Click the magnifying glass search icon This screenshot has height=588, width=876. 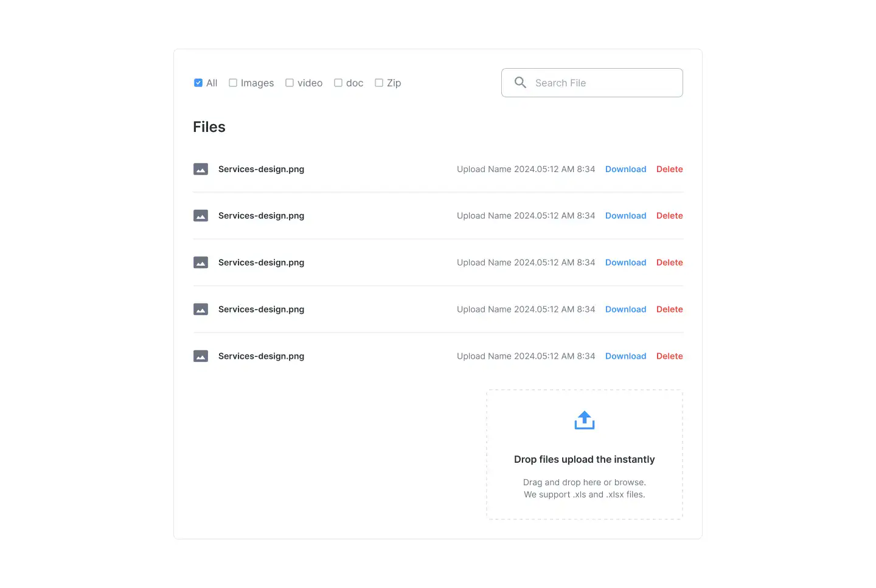520,83
